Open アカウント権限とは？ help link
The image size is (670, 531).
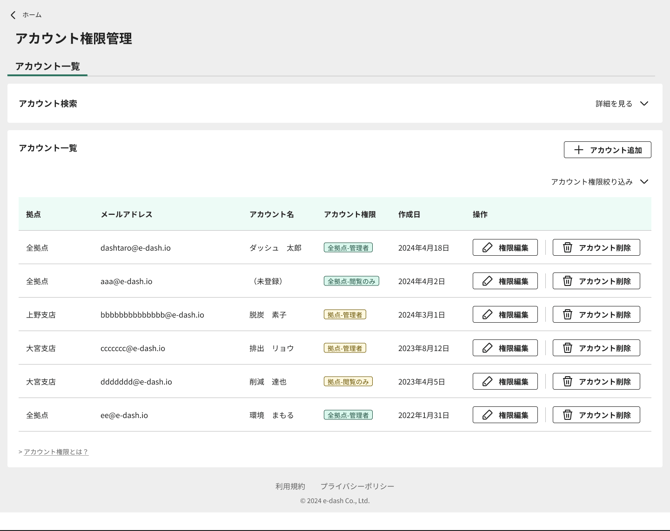pos(54,452)
